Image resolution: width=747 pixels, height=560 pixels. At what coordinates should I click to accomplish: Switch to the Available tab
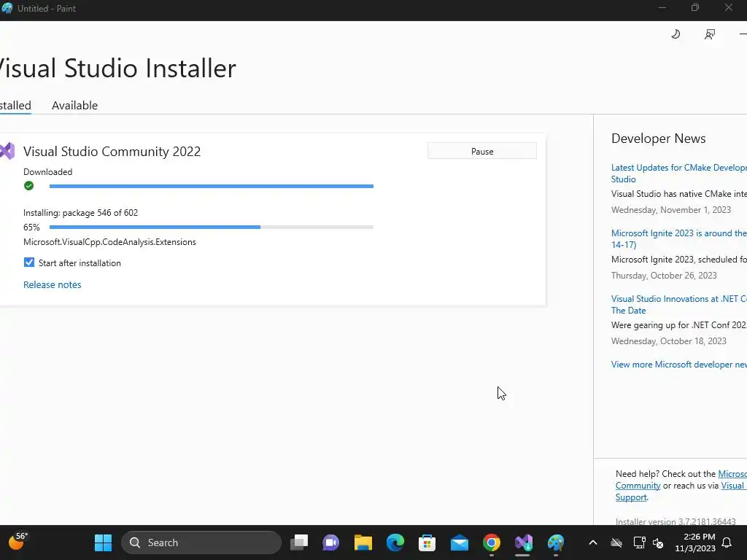(75, 105)
